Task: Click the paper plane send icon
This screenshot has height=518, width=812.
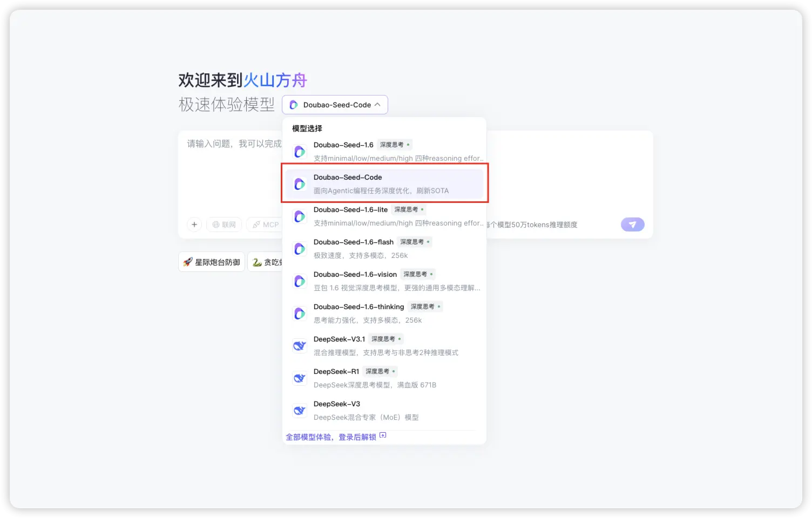Action: (x=632, y=224)
